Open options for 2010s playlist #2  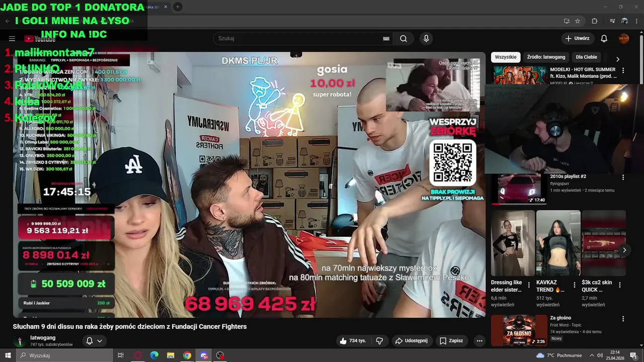pyautogui.click(x=623, y=177)
